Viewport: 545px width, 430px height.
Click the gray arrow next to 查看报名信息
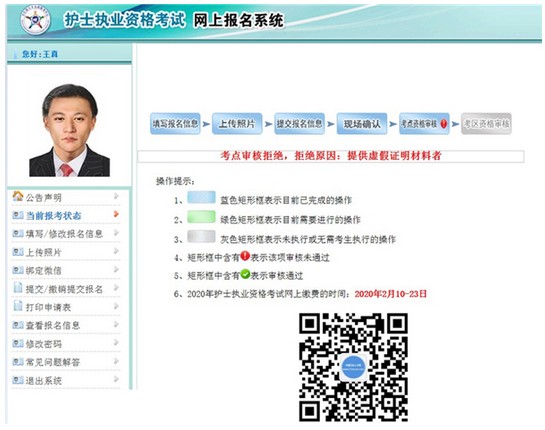[116, 324]
